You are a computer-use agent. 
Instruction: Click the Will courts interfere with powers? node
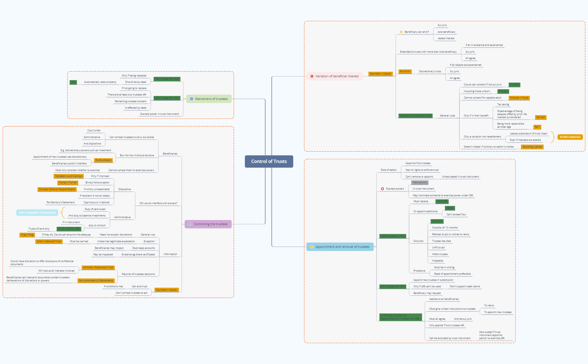[x=158, y=203]
